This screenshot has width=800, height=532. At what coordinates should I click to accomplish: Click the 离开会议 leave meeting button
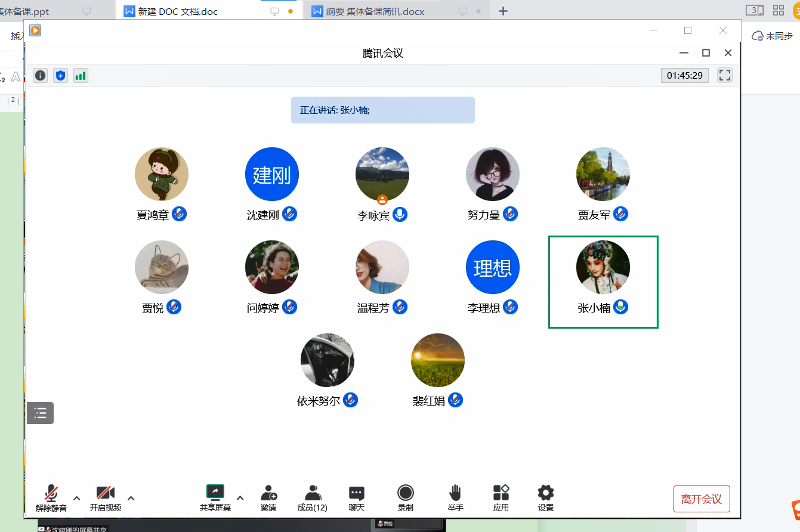[x=702, y=499]
